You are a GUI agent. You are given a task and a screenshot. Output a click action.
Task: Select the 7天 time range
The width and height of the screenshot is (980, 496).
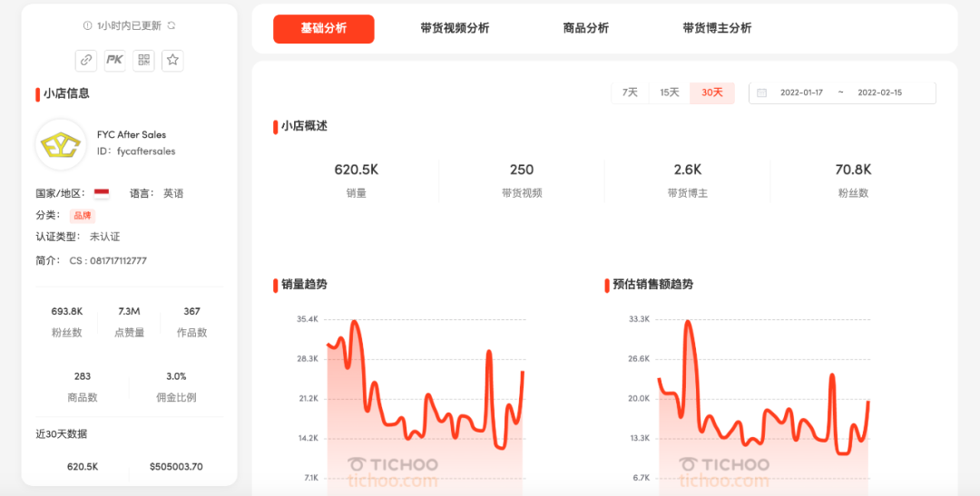630,92
